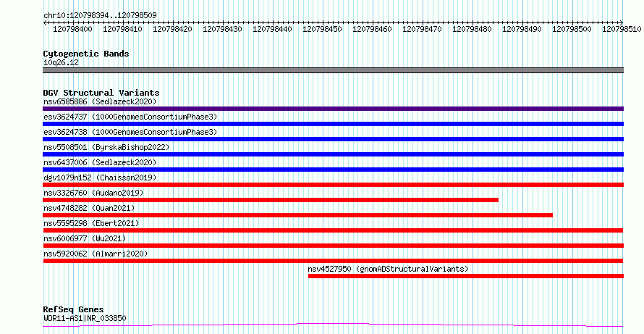Click the red bar under nsv5920062

[333, 261]
